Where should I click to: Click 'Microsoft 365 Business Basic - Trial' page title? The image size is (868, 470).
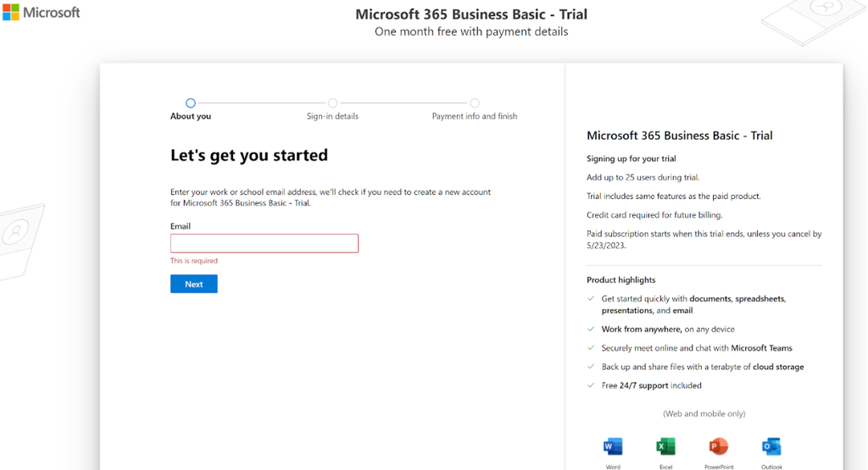tap(471, 14)
